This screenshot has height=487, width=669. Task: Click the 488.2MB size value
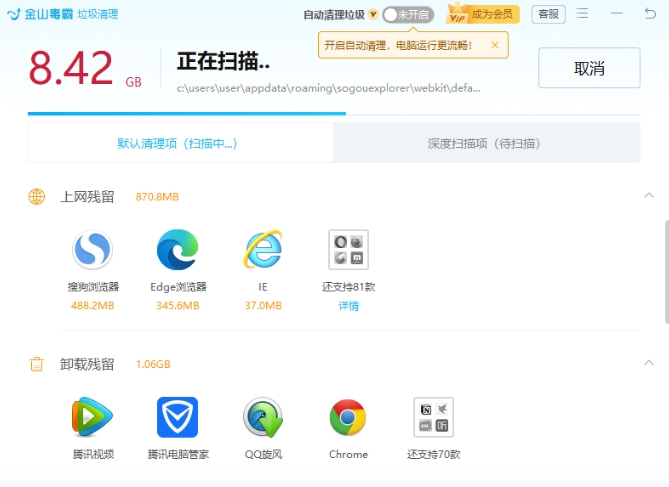[93, 306]
